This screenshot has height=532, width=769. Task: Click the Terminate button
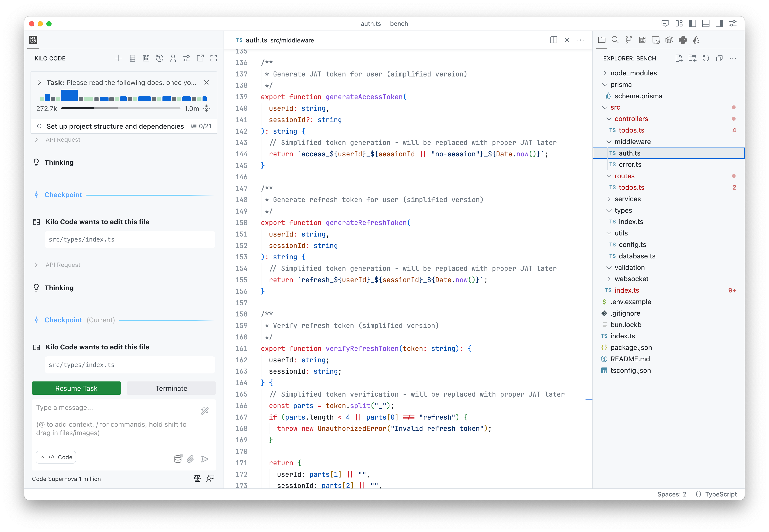171,388
